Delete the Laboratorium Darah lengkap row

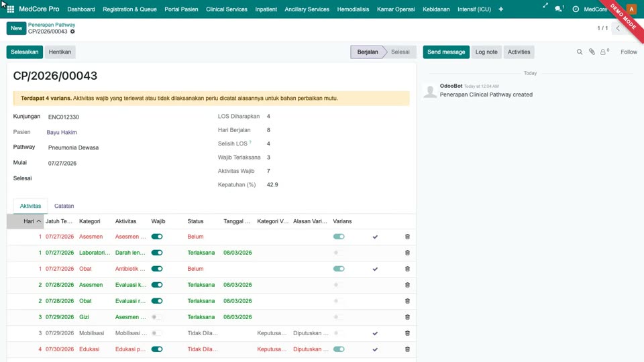pos(407,253)
